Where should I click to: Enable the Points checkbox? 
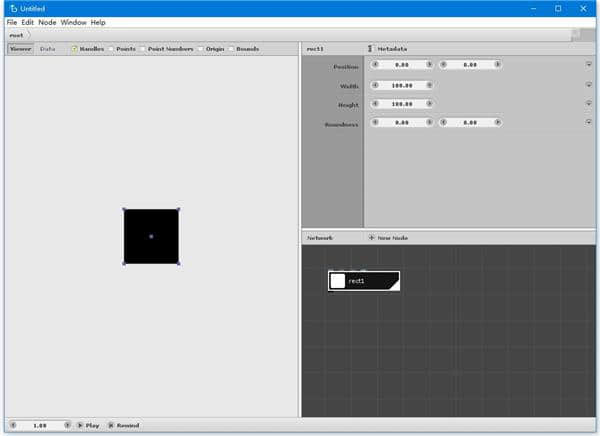111,48
